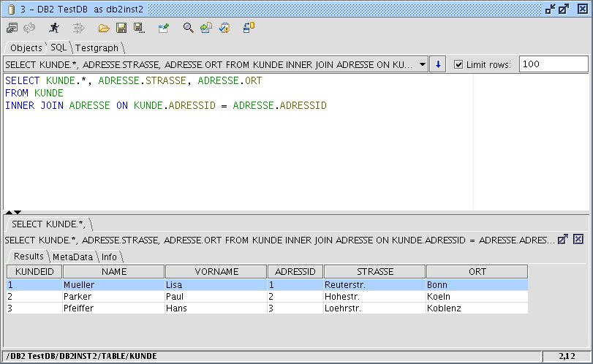This screenshot has width=593, height=364.
Task: Open the MetaData tab
Action: click(x=72, y=257)
